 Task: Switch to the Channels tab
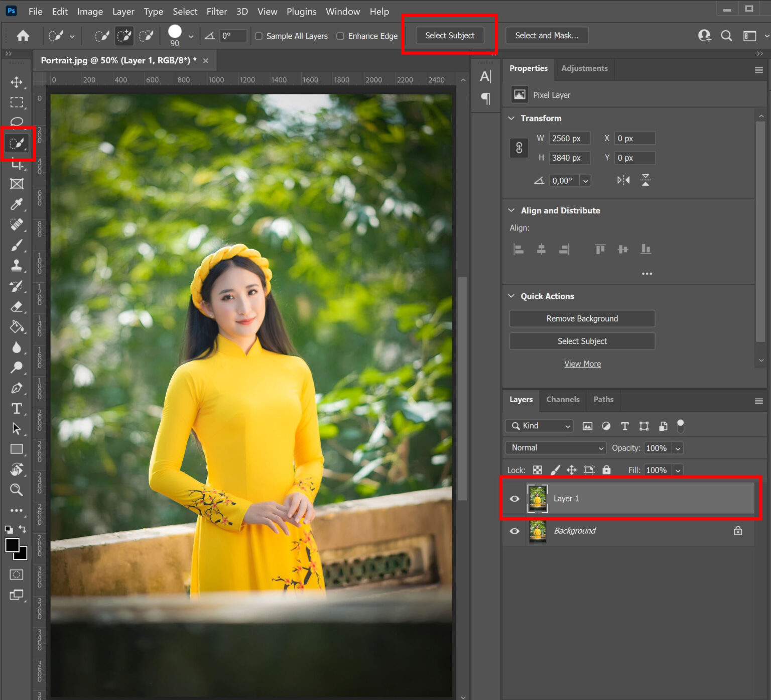coord(563,399)
